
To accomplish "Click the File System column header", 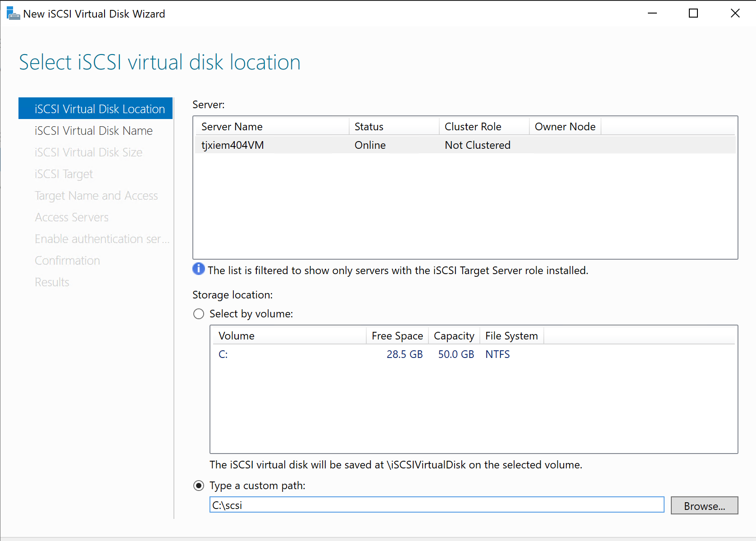I will pos(511,336).
